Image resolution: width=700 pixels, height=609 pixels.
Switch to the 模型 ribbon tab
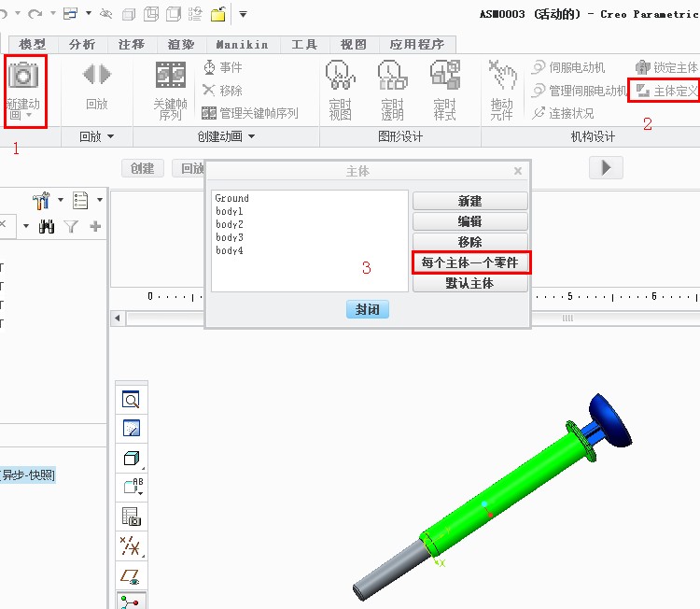33,45
